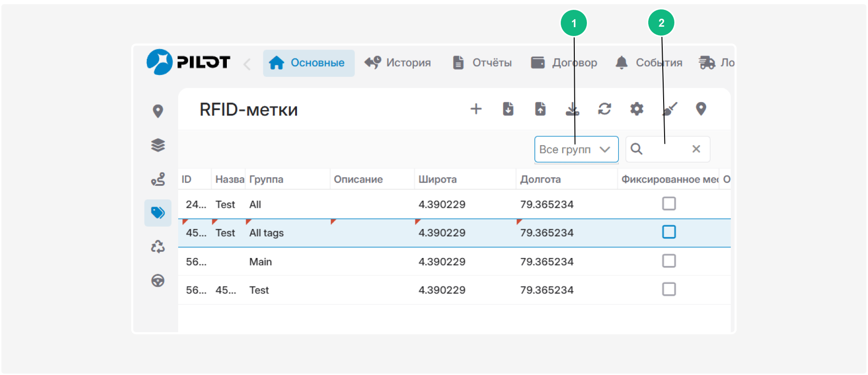Image resolution: width=868 pixels, height=375 pixels.
Task: Open the routes section in sidebar
Action: point(158,179)
